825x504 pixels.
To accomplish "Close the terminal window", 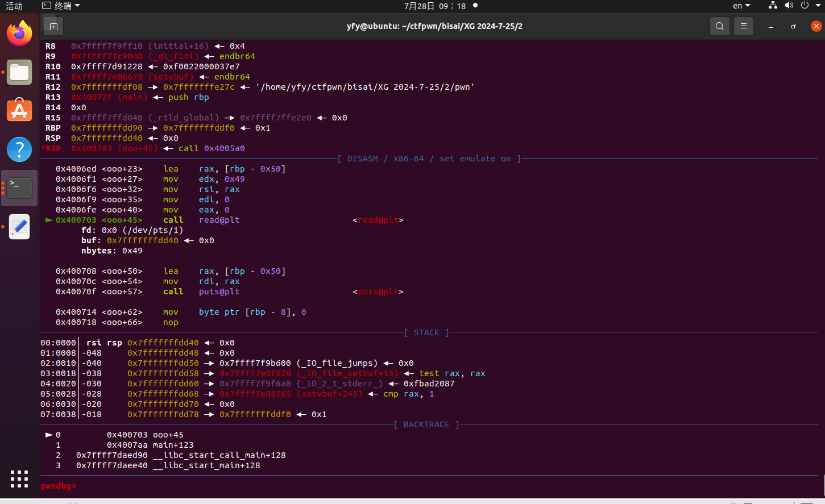I will (x=816, y=26).
